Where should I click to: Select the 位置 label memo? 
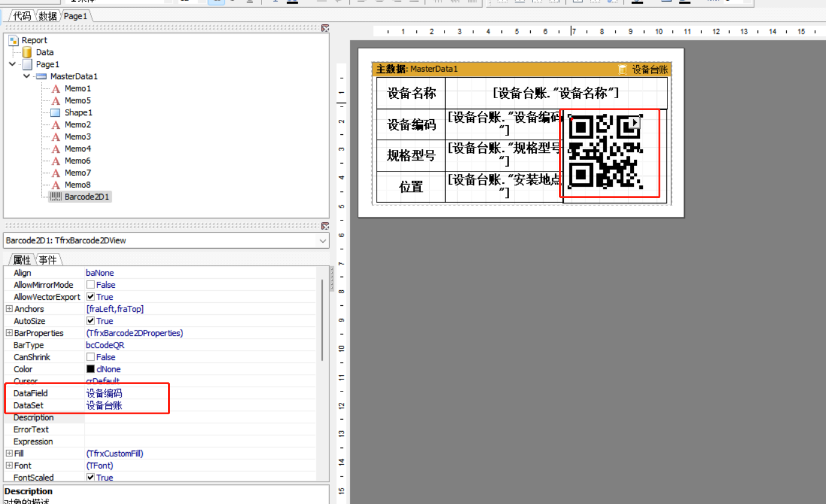411,187
